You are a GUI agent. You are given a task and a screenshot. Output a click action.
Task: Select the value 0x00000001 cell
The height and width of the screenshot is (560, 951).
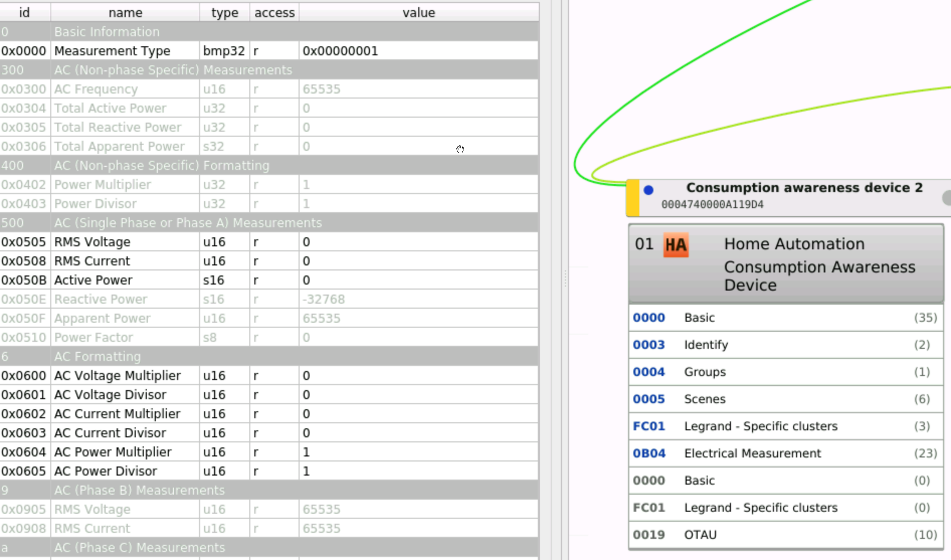tap(419, 51)
